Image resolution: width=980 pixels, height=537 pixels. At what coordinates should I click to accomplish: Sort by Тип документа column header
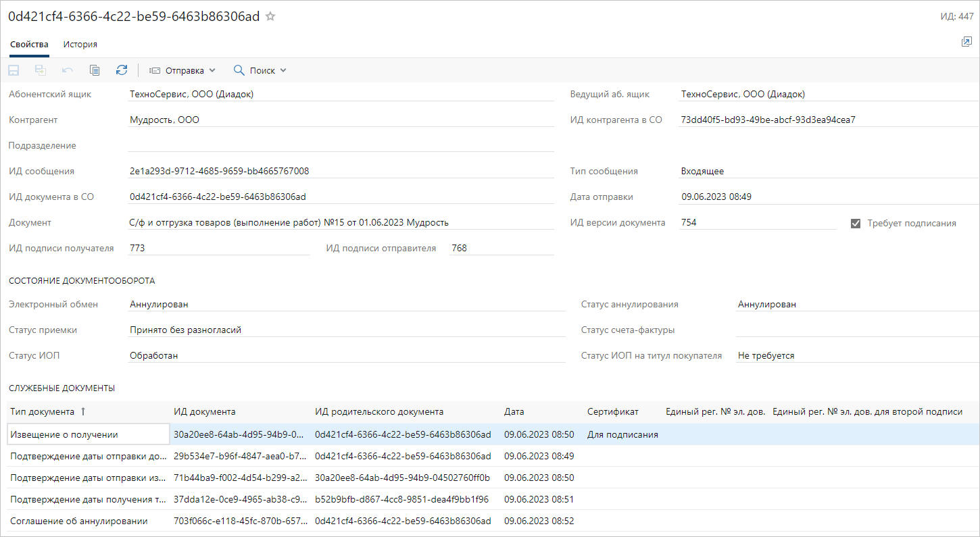[43, 411]
